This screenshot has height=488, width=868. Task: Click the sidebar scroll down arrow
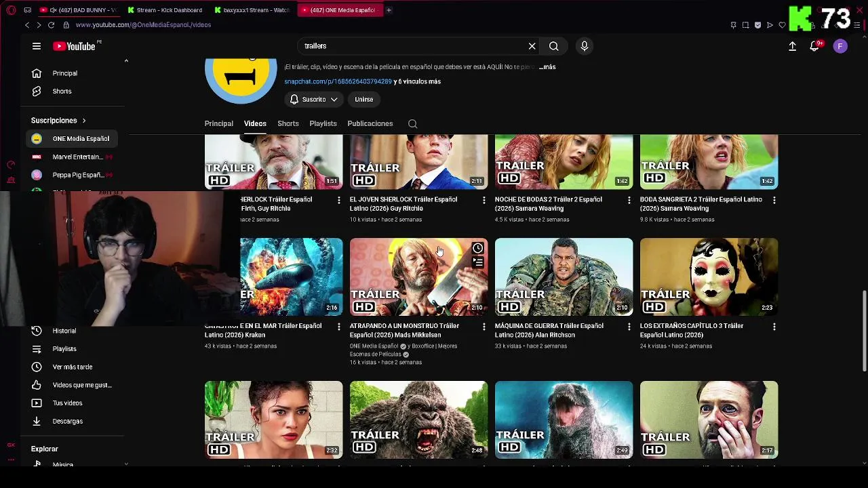(126, 464)
